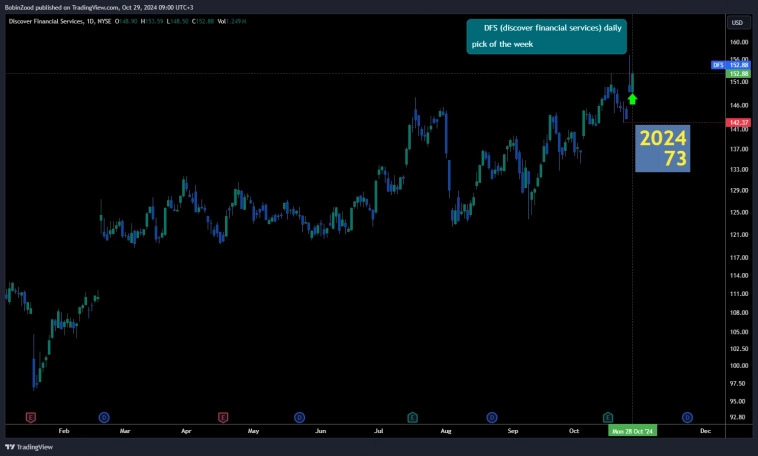Click the blue DFS price label

717,65
